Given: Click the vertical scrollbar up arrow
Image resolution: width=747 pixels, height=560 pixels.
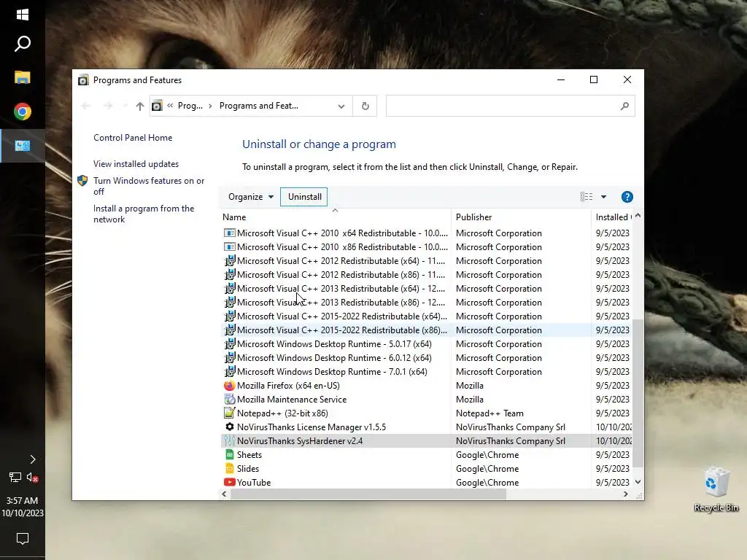Looking at the screenshot, I should pyautogui.click(x=638, y=216).
